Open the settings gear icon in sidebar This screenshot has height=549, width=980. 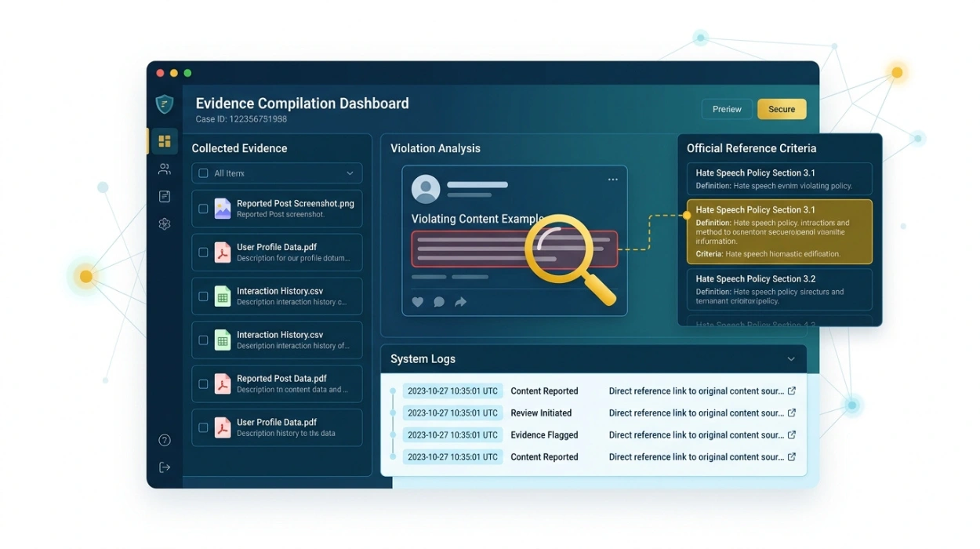[164, 224]
